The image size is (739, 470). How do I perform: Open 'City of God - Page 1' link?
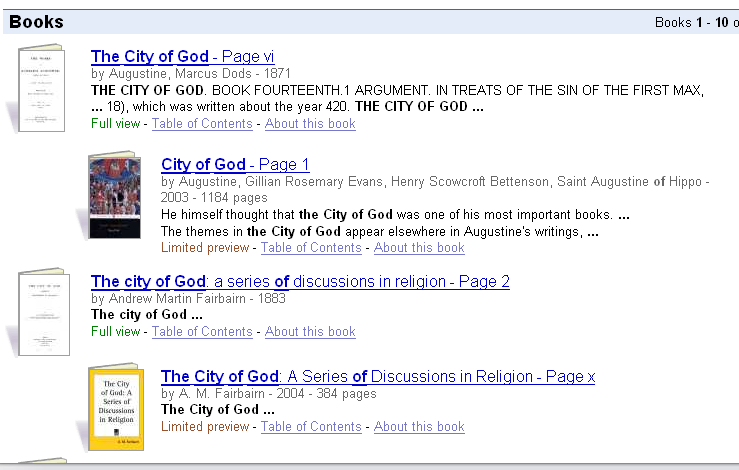tap(235, 165)
